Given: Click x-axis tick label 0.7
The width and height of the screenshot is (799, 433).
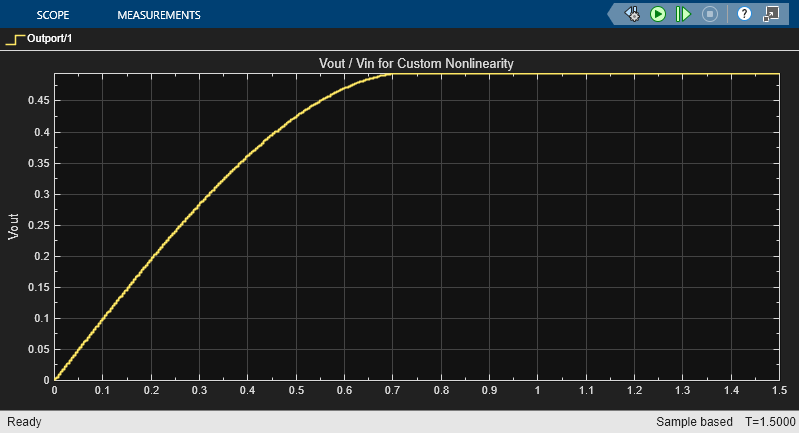Looking at the screenshot, I should [x=392, y=390].
